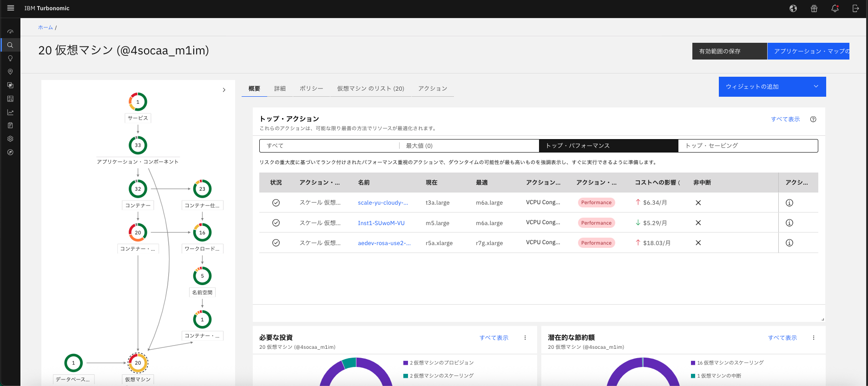Click the 仮想マシン donut node in chain
The image size is (868, 386).
pos(138,363)
